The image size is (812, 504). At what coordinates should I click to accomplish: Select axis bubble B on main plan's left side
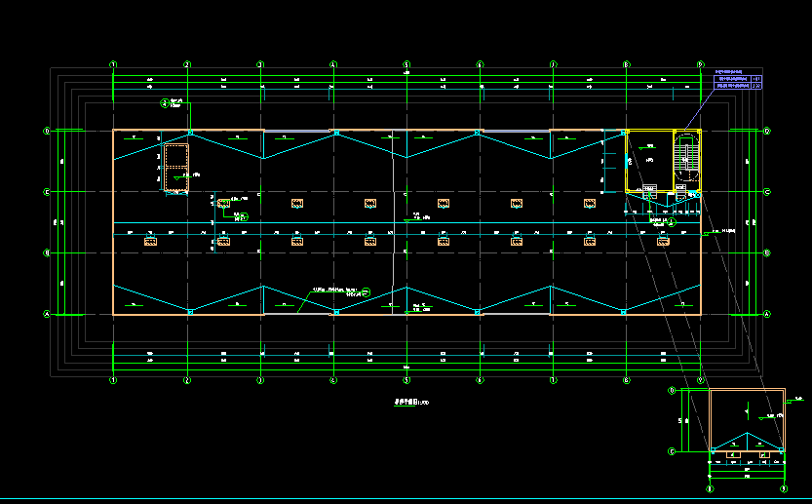[46, 253]
